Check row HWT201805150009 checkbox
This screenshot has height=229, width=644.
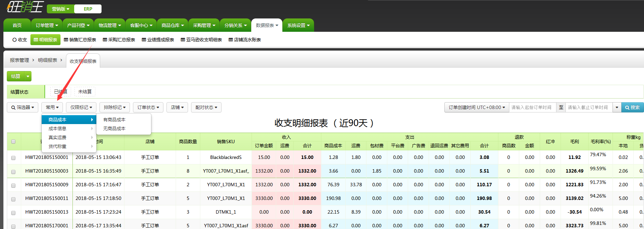coord(13,185)
